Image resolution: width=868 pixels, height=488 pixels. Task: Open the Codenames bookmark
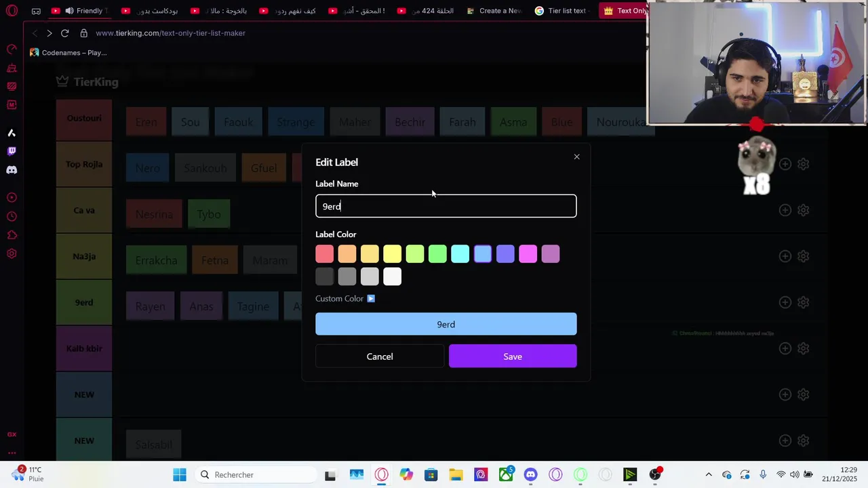click(68, 52)
